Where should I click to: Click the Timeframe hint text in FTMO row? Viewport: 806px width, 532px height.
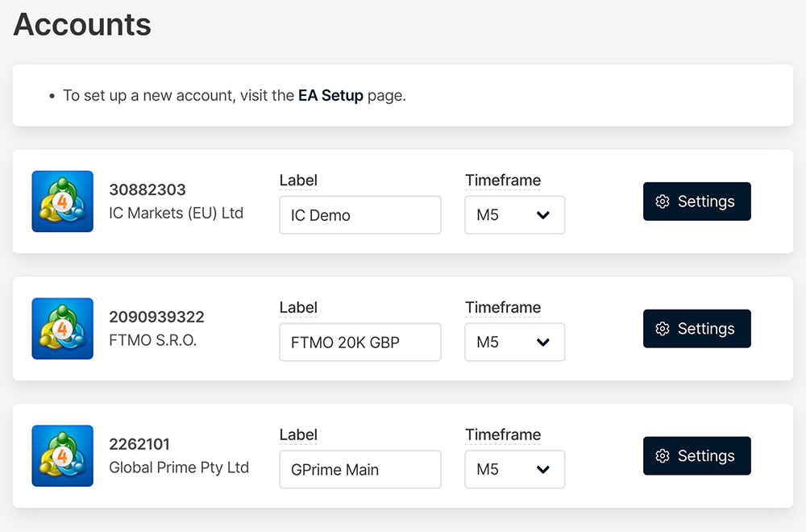pyautogui.click(x=503, y=308)
